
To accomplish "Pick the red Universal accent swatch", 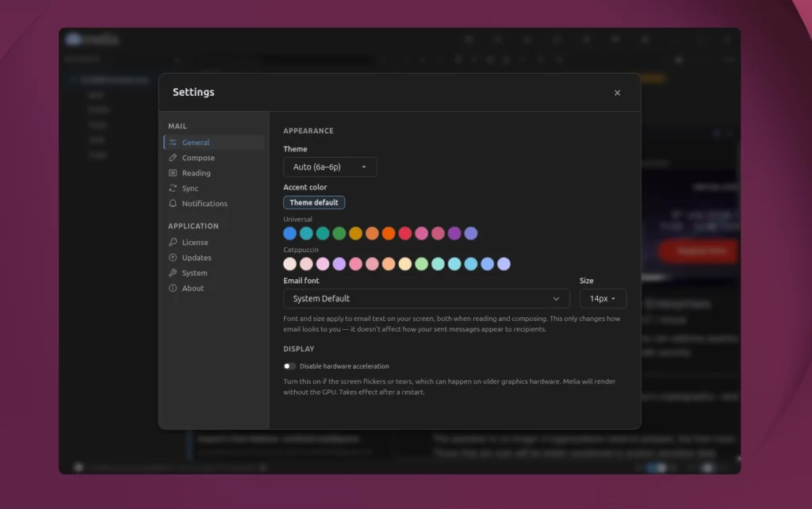I will click(405, 234).
